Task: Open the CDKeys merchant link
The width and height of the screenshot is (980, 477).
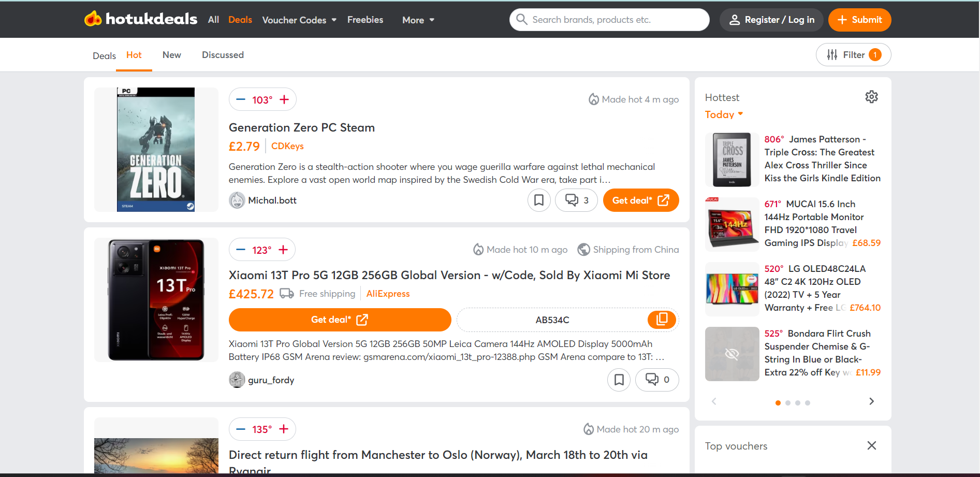Action: point(287,146)
